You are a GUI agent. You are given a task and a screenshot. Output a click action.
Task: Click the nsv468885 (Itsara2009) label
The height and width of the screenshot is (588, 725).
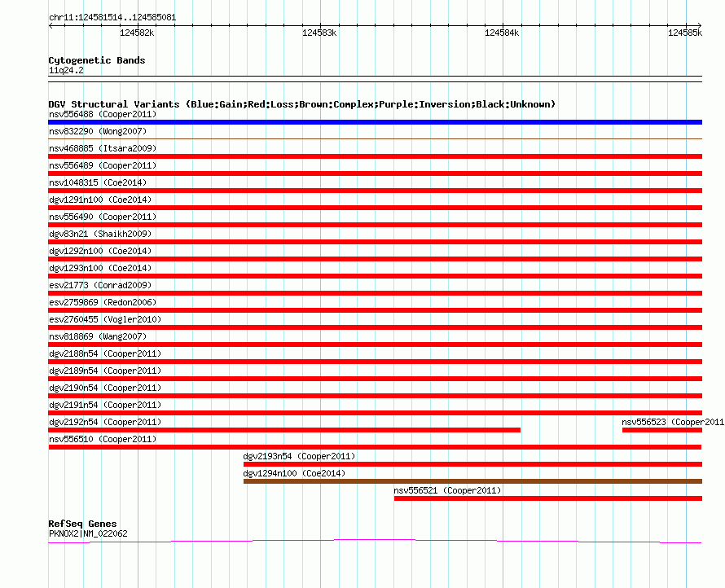(103, 148)
